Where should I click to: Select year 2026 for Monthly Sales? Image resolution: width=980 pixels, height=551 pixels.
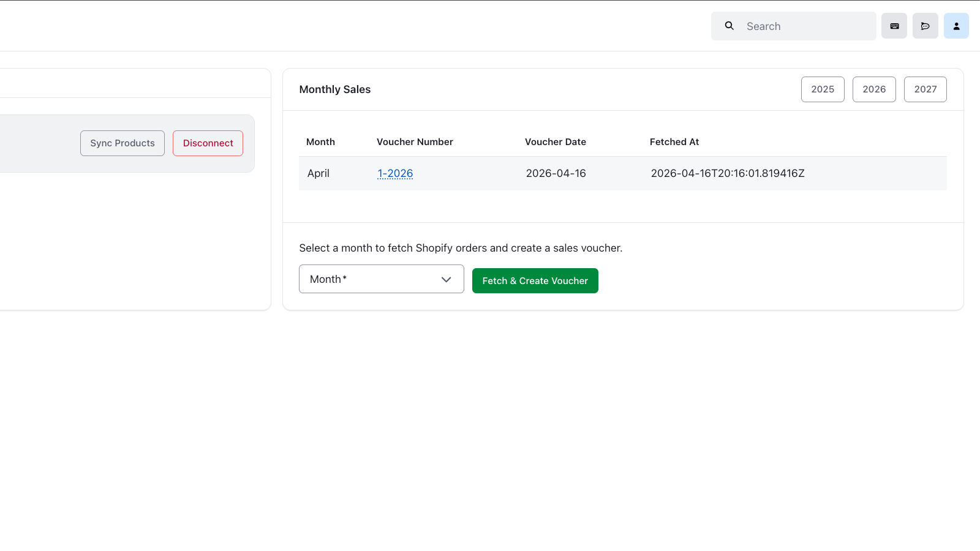pyautogui.click(x=874, y=89)
